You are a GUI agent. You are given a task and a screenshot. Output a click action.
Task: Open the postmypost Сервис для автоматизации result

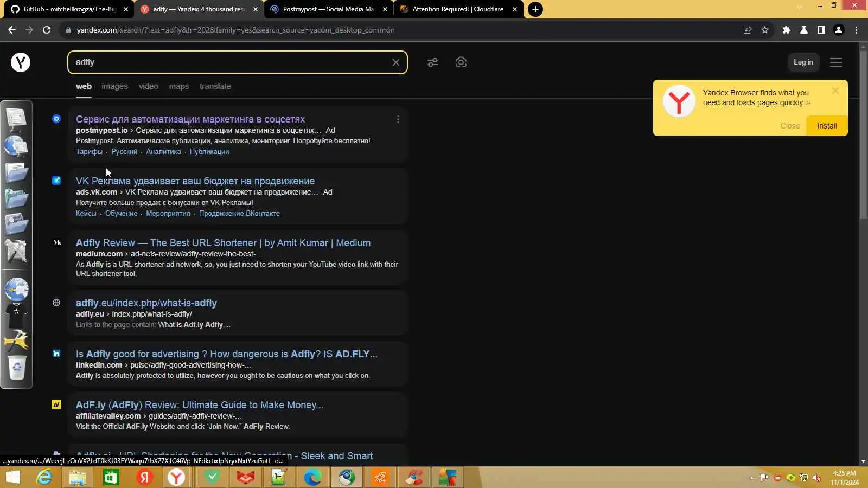coord(190,119)
